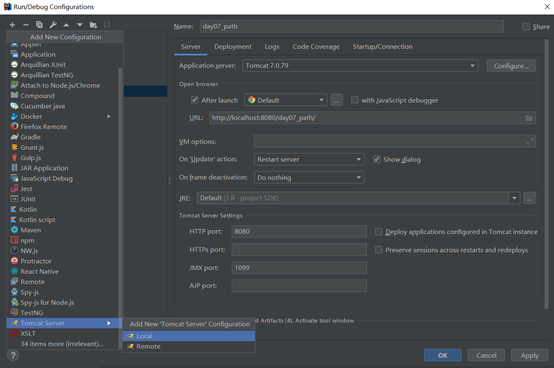Open On frame deactivation dropdown
Viewport: 554px width, 368px height.
(x=309, y=177)
